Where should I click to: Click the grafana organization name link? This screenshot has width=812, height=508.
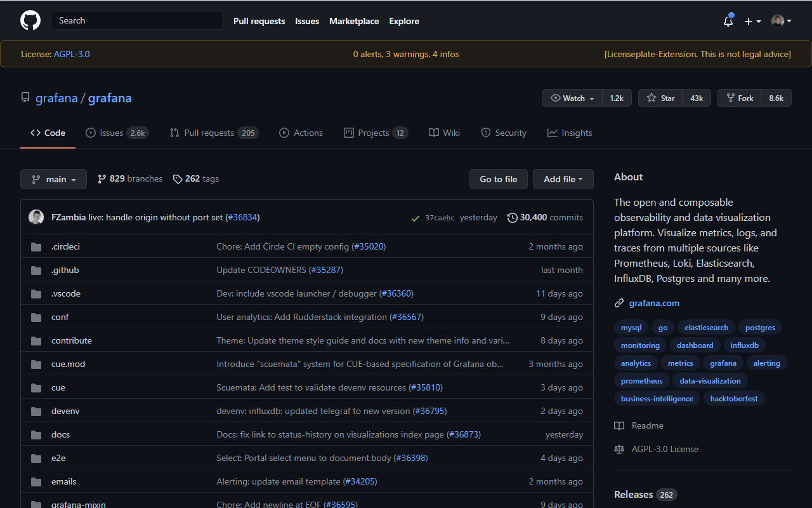pos(56,98)
